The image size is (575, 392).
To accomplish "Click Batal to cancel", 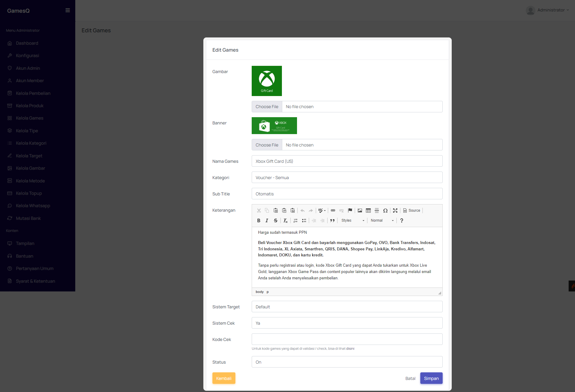I will tap(410, 378).
